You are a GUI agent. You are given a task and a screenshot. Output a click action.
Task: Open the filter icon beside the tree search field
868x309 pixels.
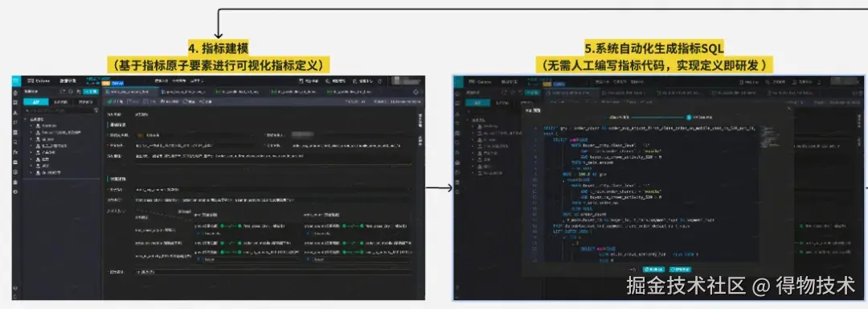pyautogui.click(x=96, y=111)
